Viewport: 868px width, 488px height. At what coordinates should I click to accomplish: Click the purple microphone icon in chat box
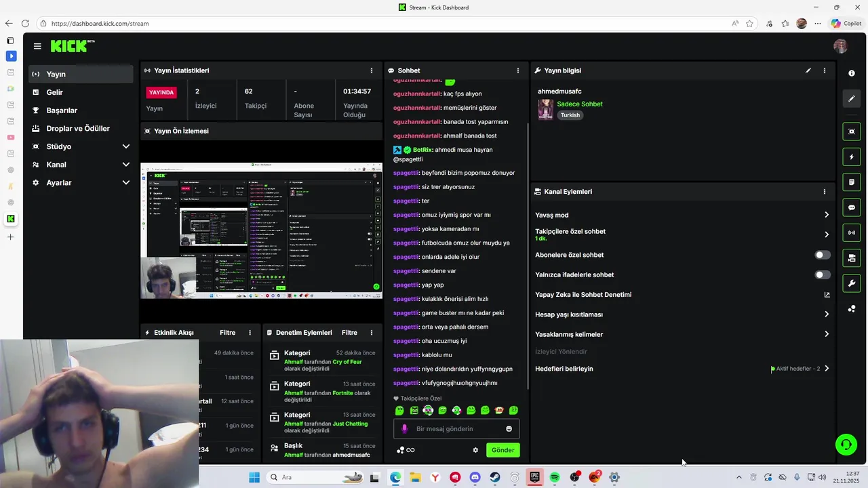tap(405, 429)
